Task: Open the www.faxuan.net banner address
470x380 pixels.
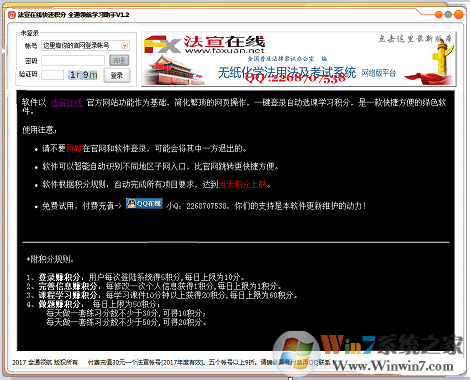Action: (225, 51)
